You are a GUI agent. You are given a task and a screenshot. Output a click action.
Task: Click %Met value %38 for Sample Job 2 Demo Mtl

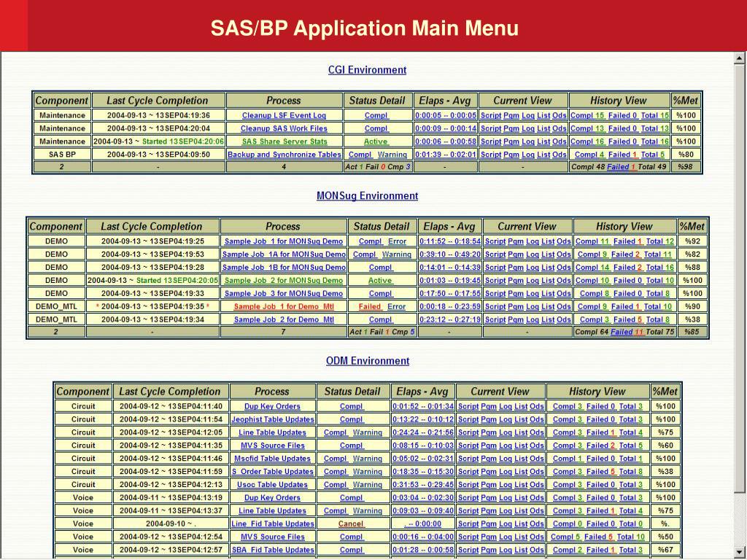[x=692, y=319]
